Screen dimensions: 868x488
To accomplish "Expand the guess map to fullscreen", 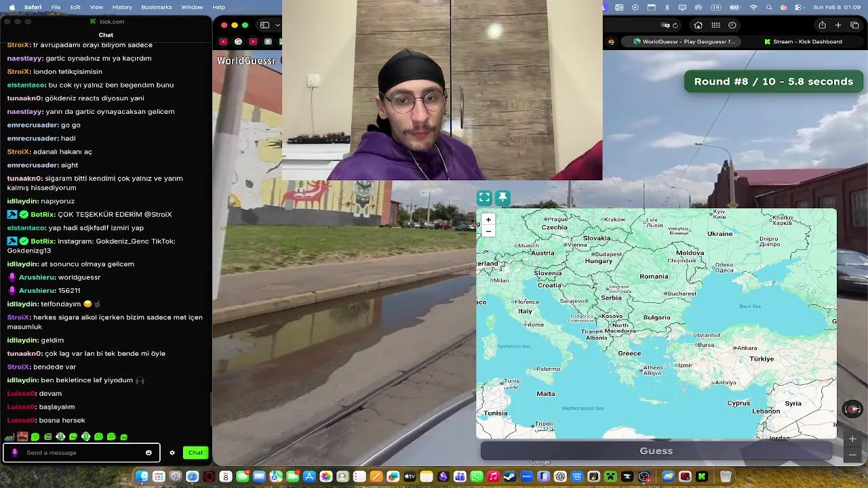I will click(484, 198).
